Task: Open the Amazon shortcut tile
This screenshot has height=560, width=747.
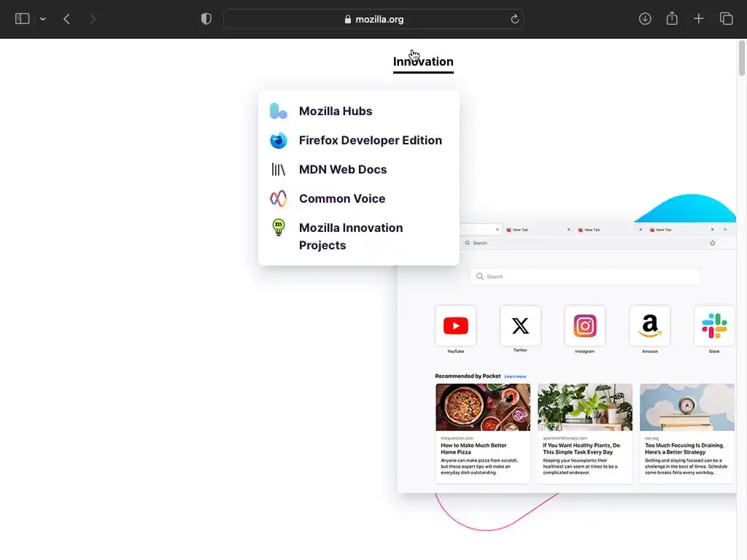Action: coord(650,326)
